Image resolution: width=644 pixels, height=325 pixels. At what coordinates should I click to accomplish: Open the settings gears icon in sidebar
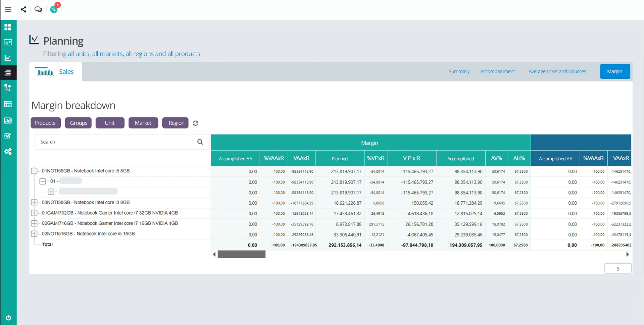pyautogui.click(x=8, y=152)
